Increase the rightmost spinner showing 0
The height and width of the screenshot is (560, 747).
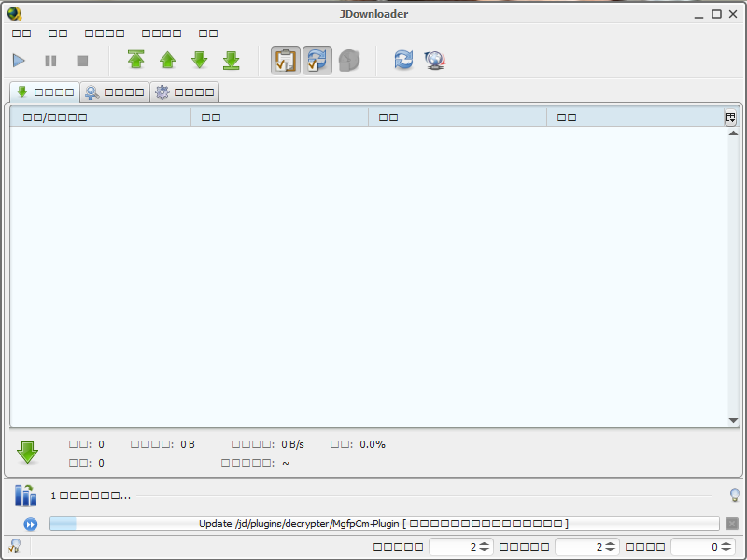tap(726, 544)
